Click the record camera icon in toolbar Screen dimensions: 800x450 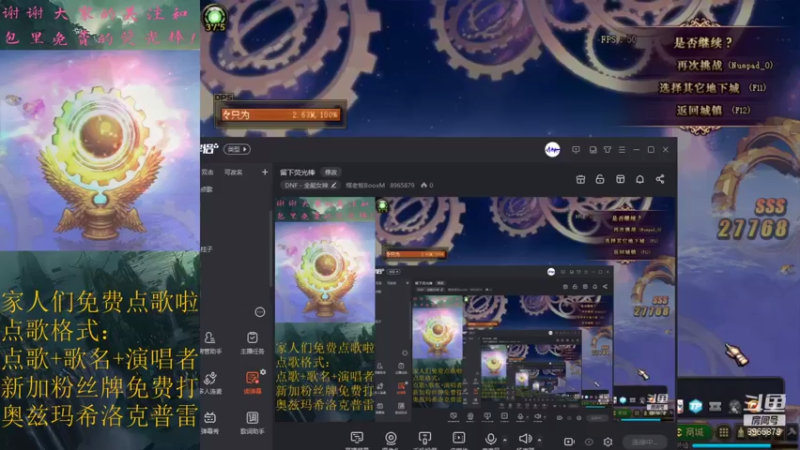(x=569, y=442)
